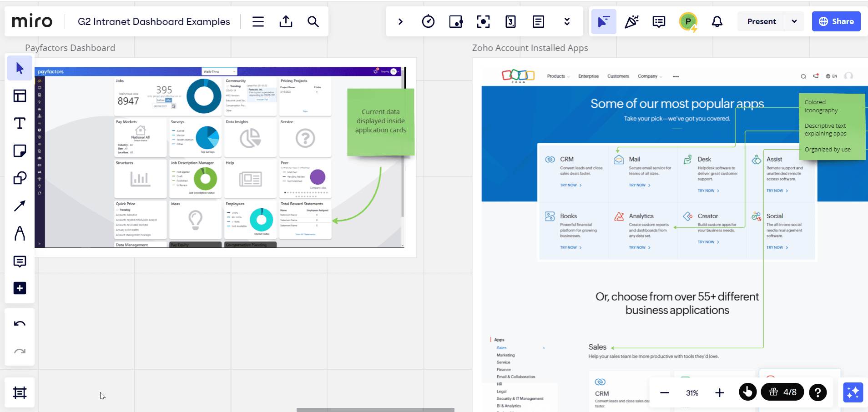Click the Redo arrow

tap(20, 351)
